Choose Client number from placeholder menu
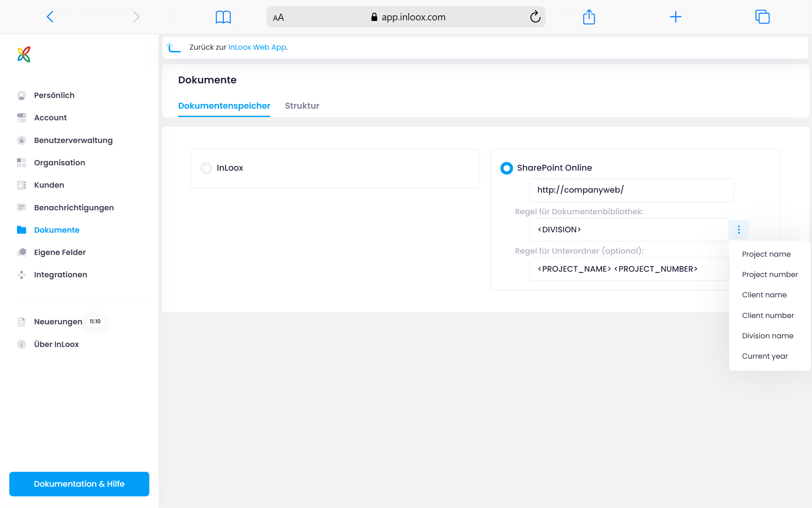The height and width of the screenshot is (508, 812). pos(768,315)
